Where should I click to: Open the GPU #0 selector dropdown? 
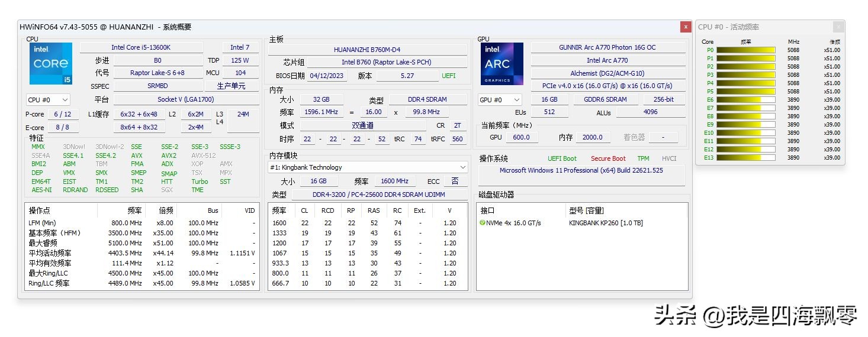click(x=500, y=100)
